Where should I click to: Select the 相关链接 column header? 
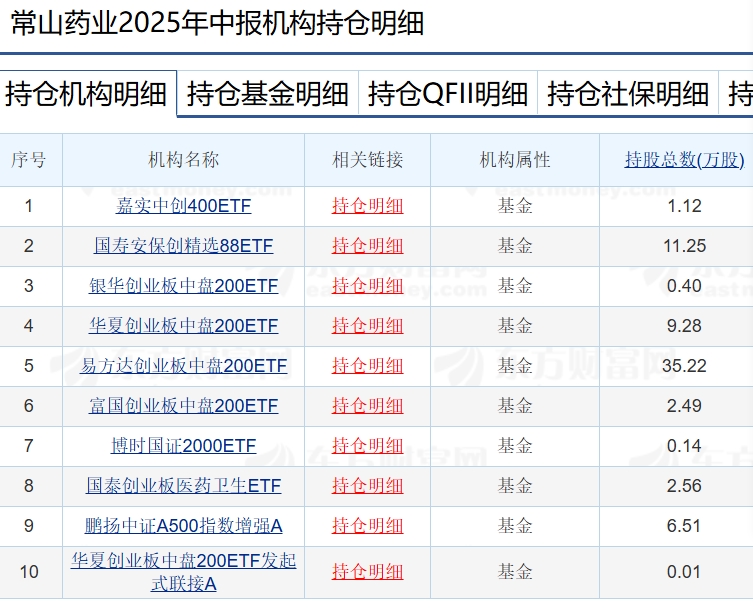click(x=367, y=159)
